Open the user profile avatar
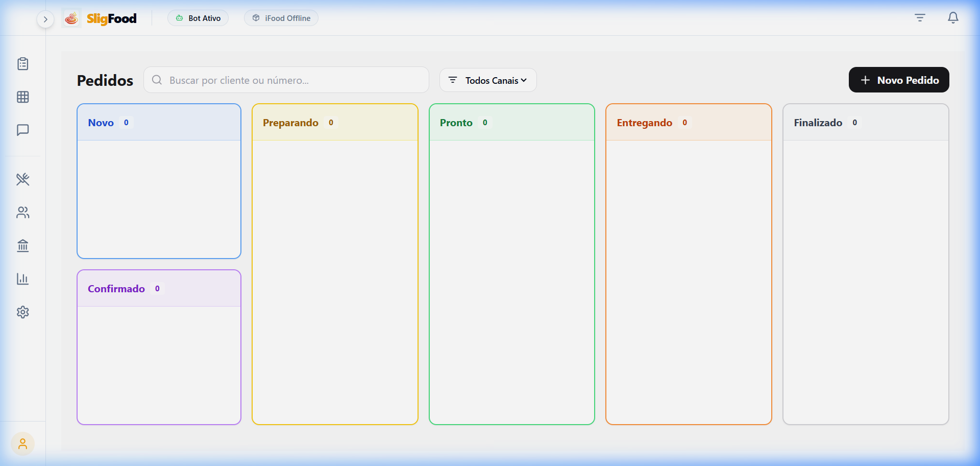The image size is (980, 466). pyautogui.click(x=22, y=444)
